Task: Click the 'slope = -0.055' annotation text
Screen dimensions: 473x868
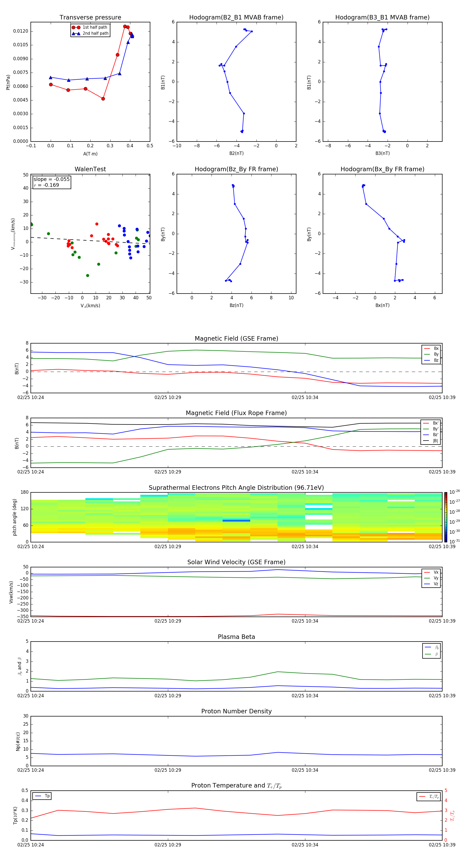Action: coord(52,179)
